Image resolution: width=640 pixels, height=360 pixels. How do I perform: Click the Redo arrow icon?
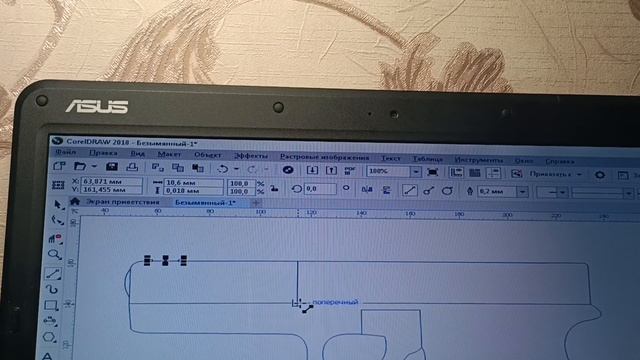coord(252,169)
